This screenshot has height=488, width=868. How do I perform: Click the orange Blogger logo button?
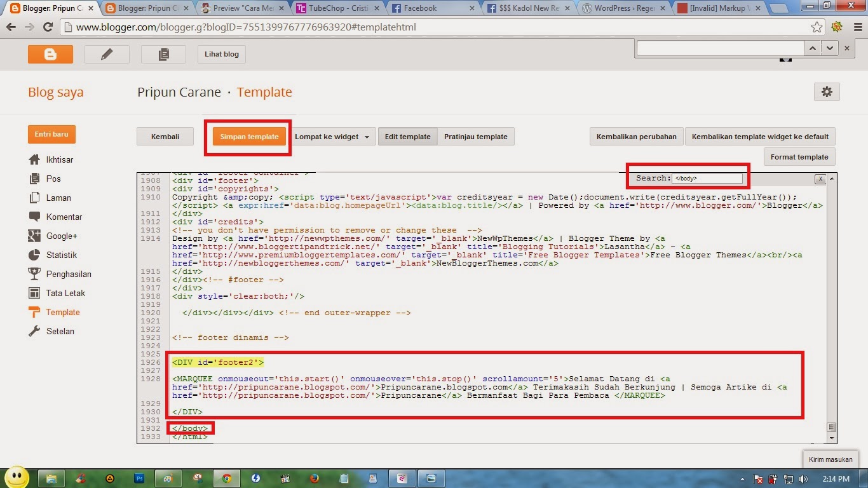pos(50,54)
